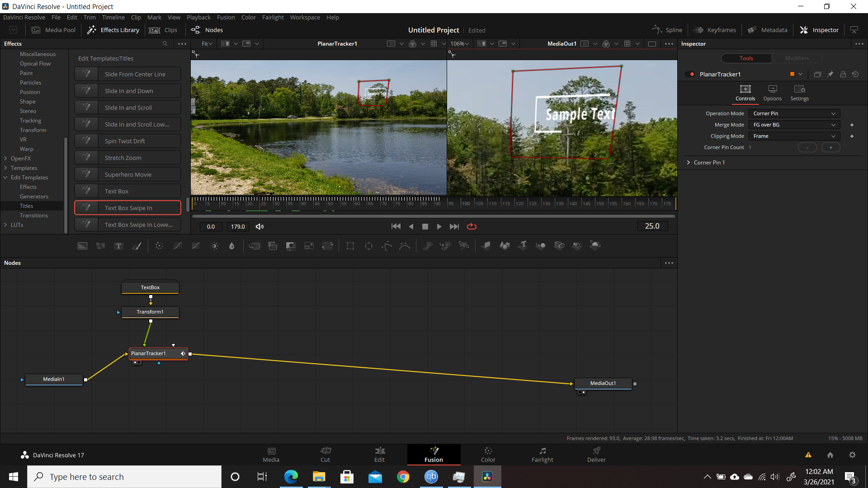Screen dimensions: 868x488
Task: Add the Matte Control tool
Action: pyautogui.click(x=291, y=246)
